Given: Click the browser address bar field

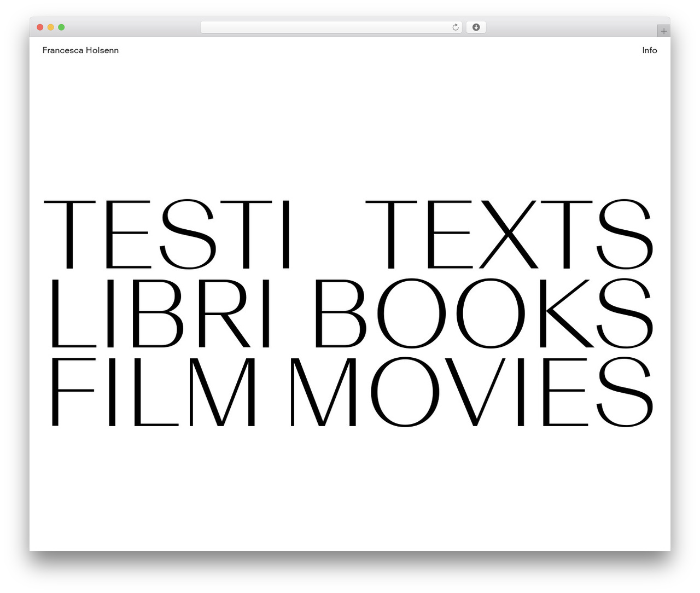Looking at the screenshot, I should [x=331, y=27].
